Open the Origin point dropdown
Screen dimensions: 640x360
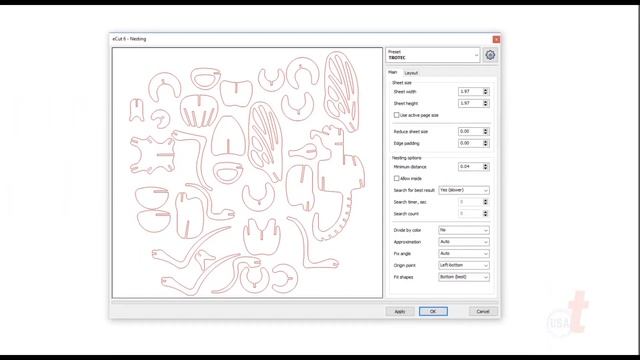[464, 265]
